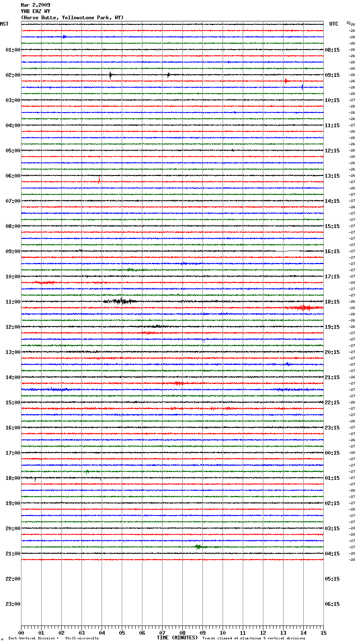Click the "06:00" MST time label
The width and height of the screenshot is (357, 644).
13,176
